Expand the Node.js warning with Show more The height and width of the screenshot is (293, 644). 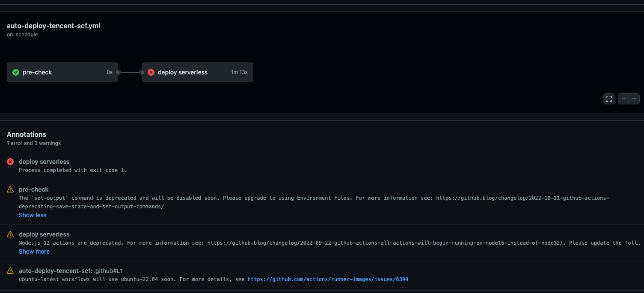tap(34, 251)
